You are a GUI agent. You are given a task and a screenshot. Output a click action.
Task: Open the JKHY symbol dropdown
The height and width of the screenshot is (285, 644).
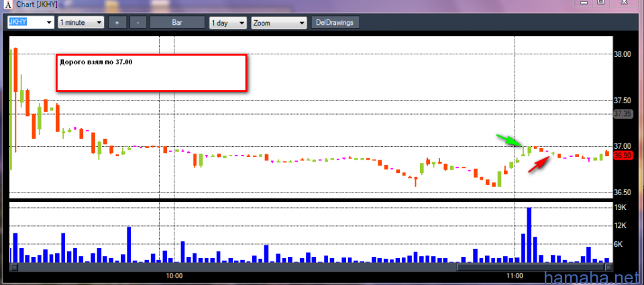[x=49, y=23]
